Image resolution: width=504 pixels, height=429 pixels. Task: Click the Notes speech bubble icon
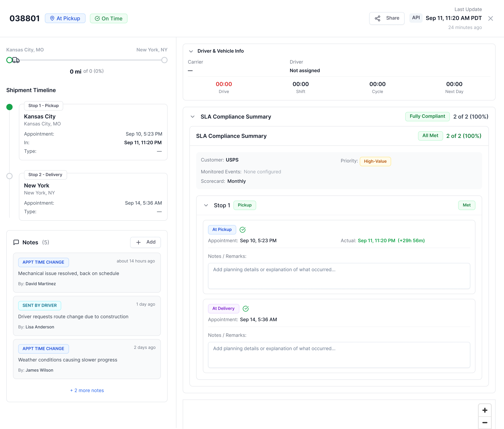tap(16, 242)
